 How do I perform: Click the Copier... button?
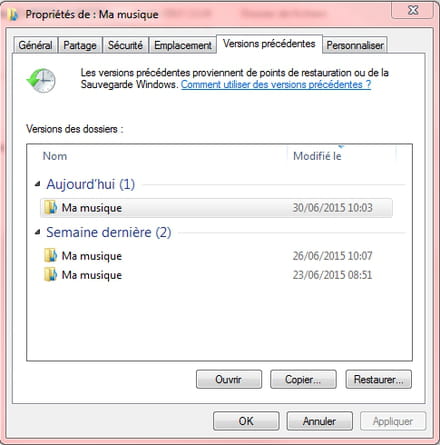(303, 379)
